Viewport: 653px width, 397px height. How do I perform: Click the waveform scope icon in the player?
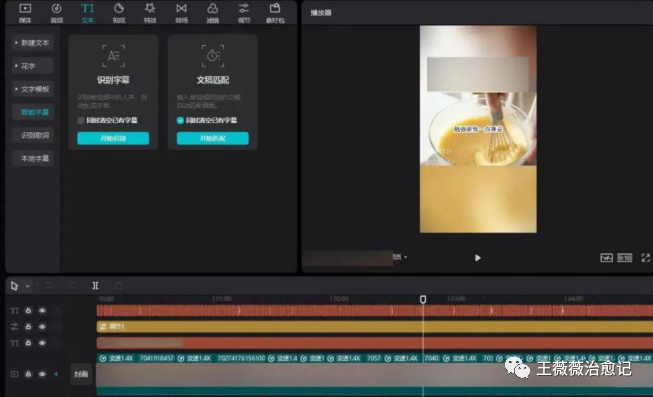[x=606, y=258]
